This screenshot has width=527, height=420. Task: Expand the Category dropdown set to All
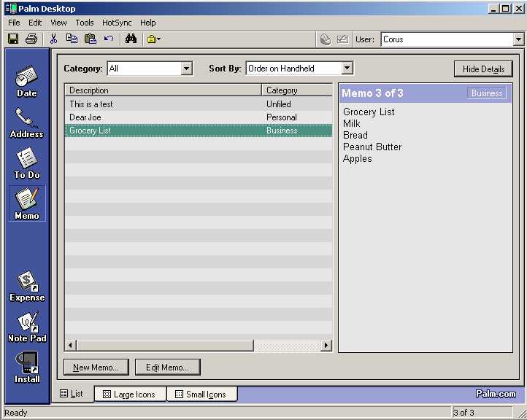click(x=186, y=69)
